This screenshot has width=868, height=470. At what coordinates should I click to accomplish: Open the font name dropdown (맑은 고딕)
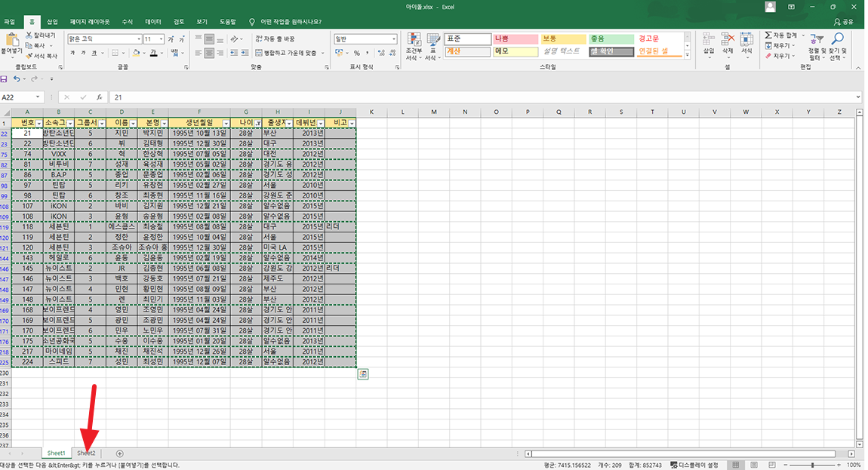tap(138, 38)
